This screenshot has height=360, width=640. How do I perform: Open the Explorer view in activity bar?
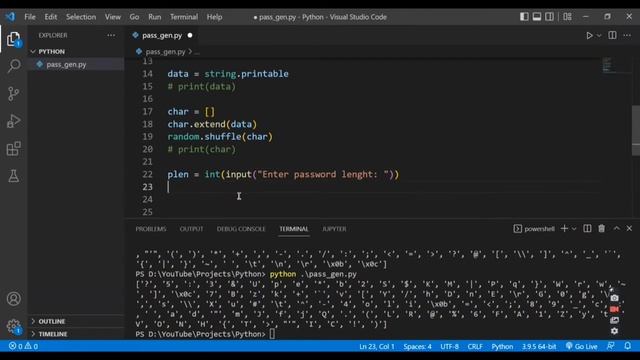13,39
